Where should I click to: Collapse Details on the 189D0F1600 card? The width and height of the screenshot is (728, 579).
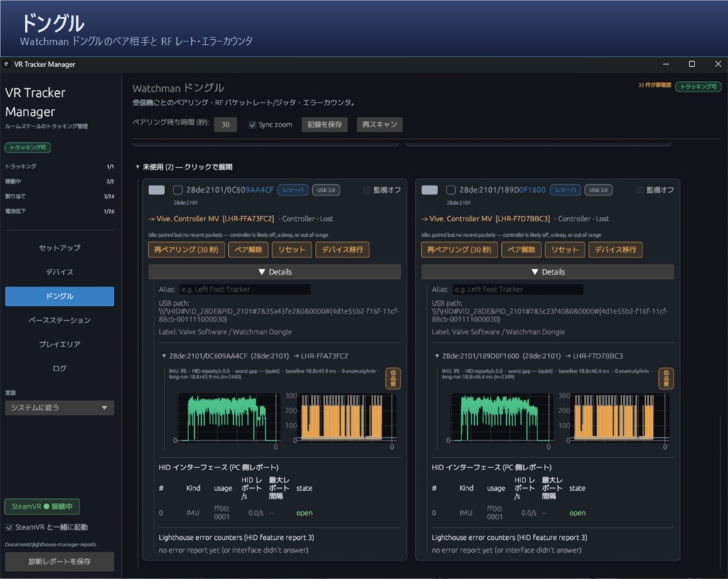pyautogui.click(x=547, y=272)
